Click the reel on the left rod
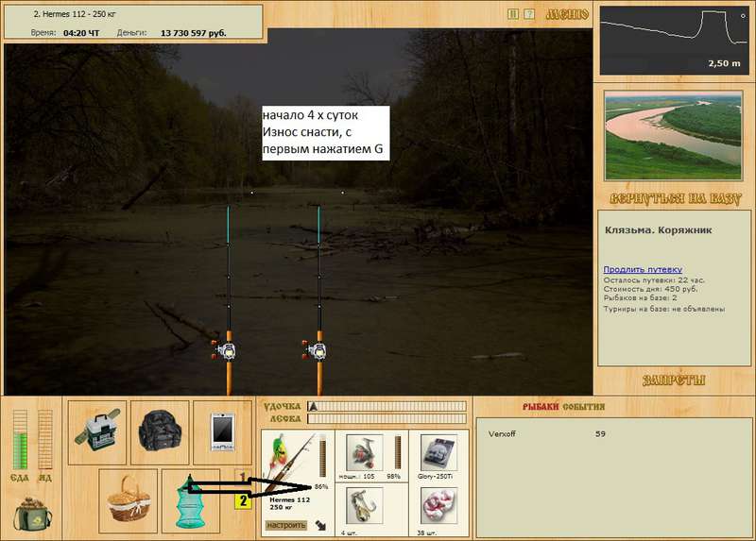The width and height of the screenshot is (756, 541). click(x=224, y=350)
